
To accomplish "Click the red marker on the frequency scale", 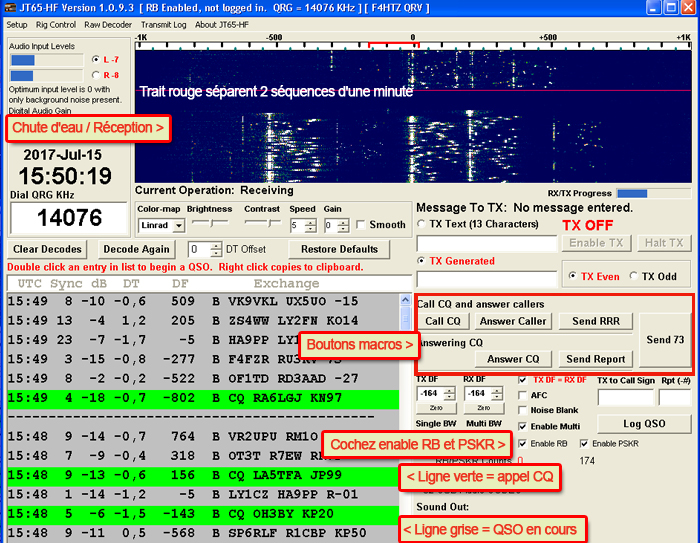I will click(394, 44).
